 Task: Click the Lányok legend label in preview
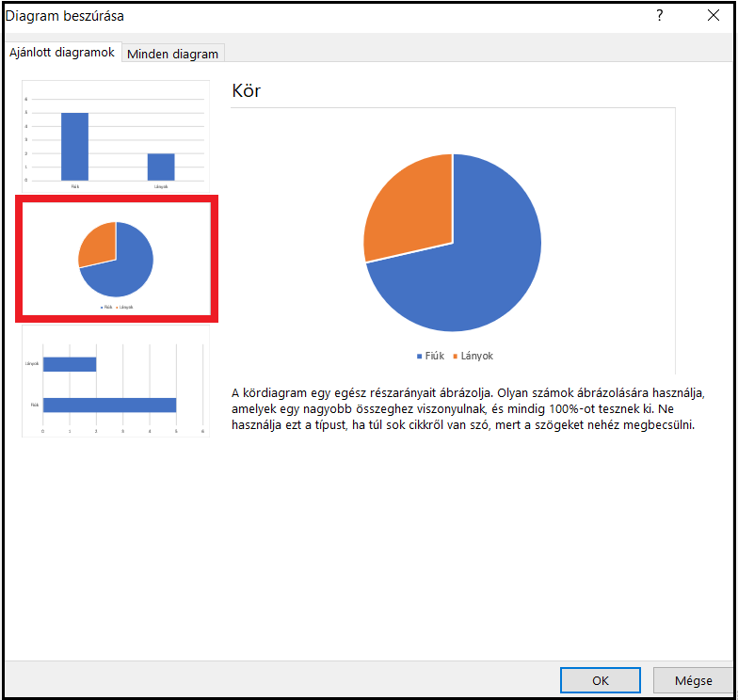pyautogui.click(x=476, y=357)
